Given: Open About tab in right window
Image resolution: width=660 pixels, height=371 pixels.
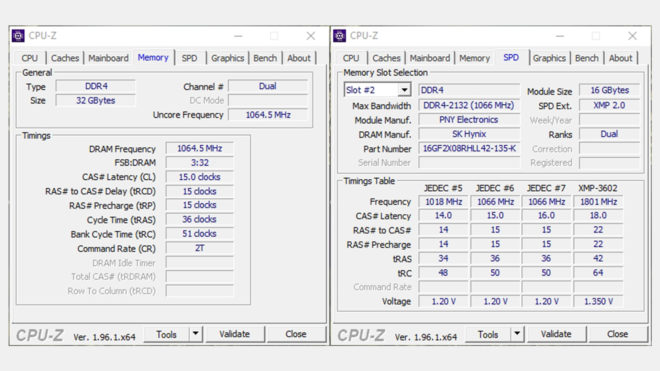Looking at the screenshot, I should point(620,58).
